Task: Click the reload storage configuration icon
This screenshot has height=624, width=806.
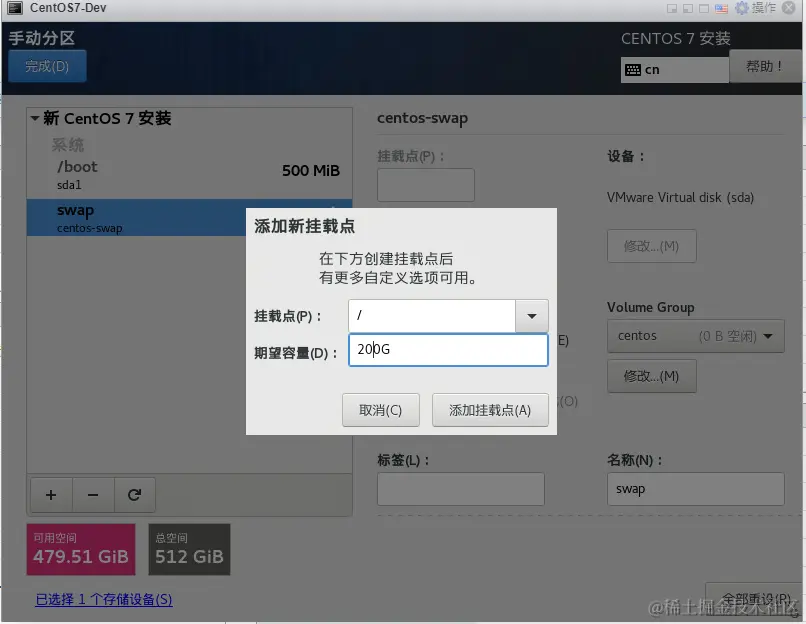Action: click(135, 495)
